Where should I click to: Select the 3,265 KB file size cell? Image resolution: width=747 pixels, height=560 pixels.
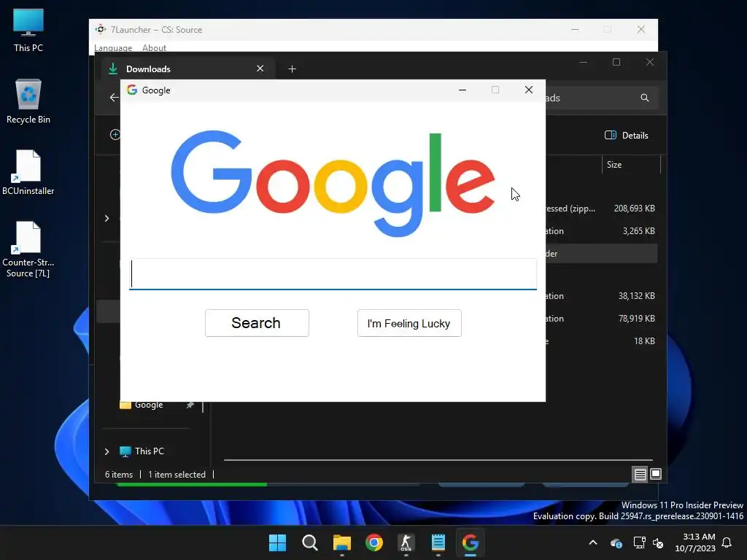coord(638,231)
